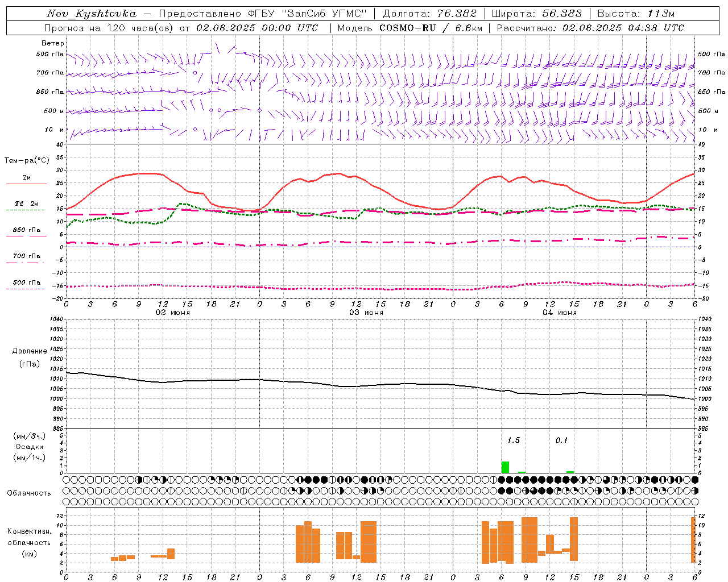Click the right-side 10 м wind-level label
The height and width of the screenshot is (582, 728).
coord(708,130)
